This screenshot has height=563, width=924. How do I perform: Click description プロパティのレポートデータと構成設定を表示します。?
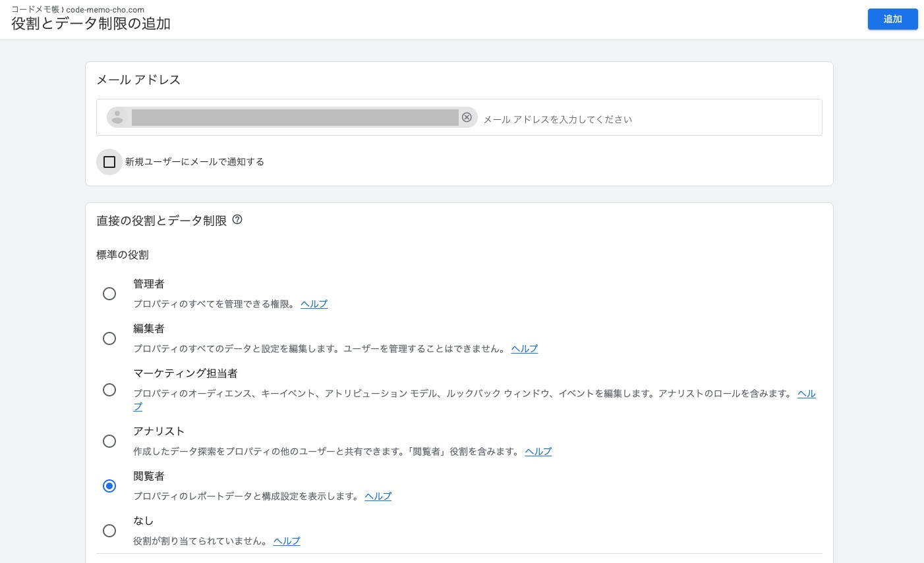(246, 496)
